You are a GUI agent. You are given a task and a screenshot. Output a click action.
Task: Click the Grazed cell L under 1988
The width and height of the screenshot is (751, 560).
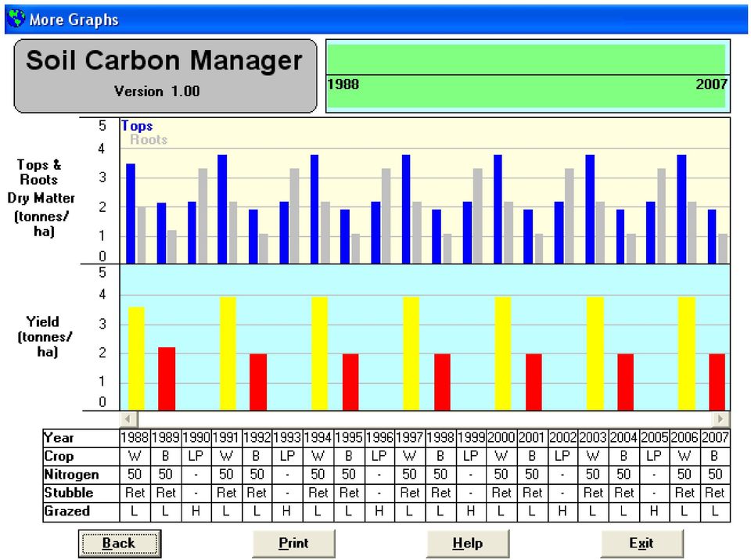[x=135, y=512]
